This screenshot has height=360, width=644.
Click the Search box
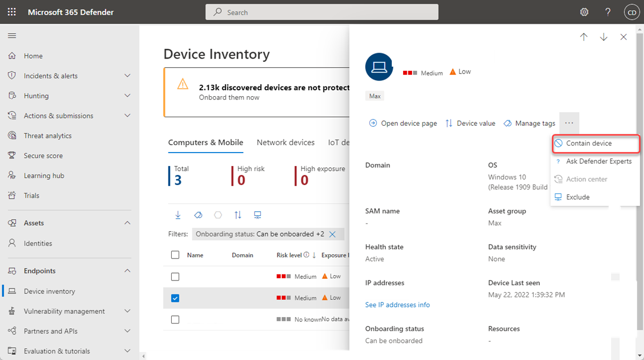[322, 12]
